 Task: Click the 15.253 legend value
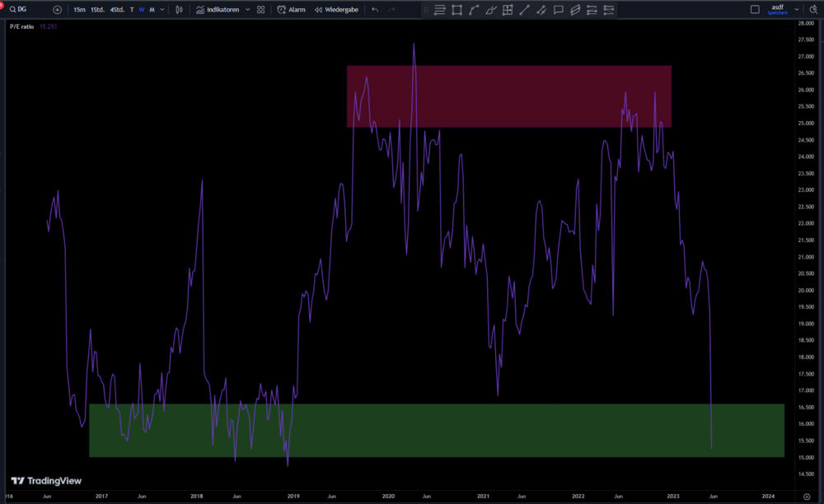coord(49,26)
